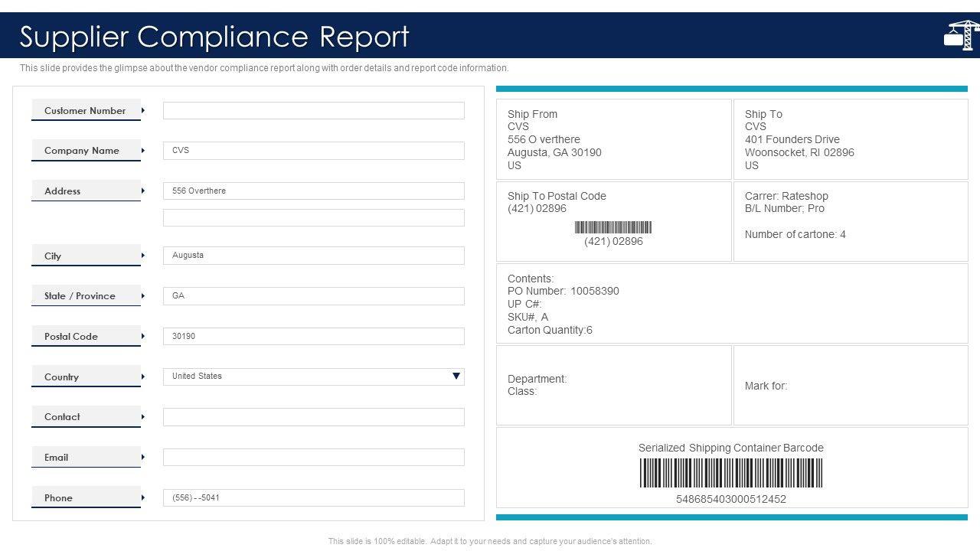Click the empty Email input field

[313, 457]
